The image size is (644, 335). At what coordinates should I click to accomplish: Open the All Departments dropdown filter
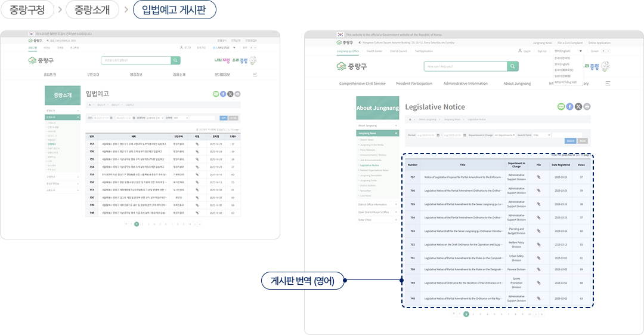point(504,135)
